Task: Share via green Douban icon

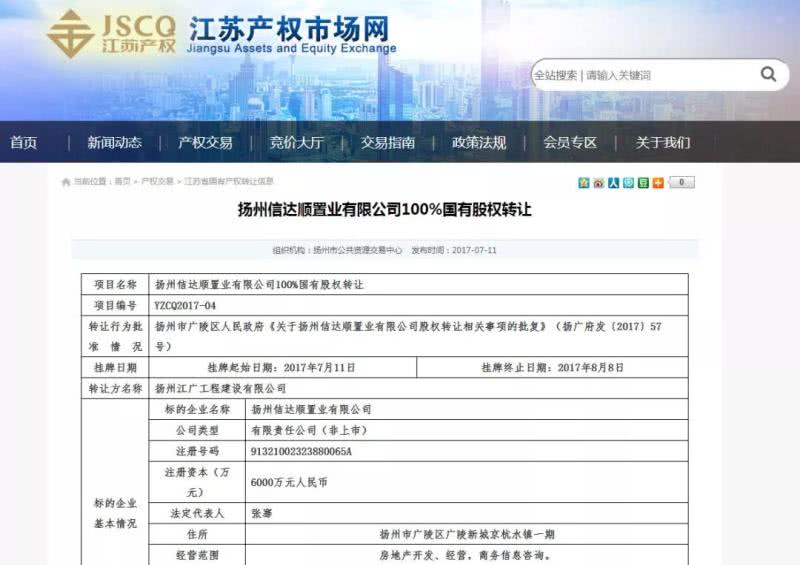Action: pyautogui.click(x=643, y=182)
